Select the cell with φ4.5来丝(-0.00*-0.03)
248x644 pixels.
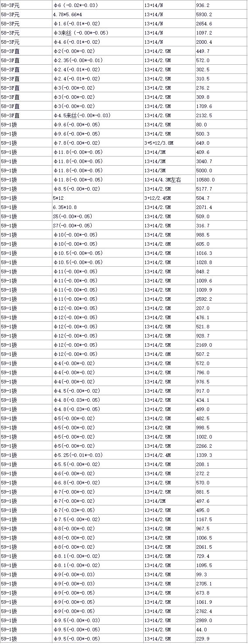tap(97, 115)
